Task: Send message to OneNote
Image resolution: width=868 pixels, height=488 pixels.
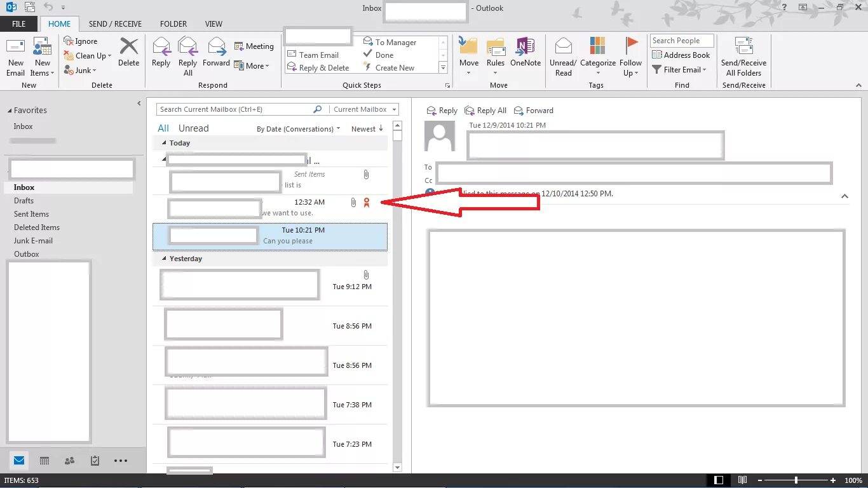Action: click(525, 52)
